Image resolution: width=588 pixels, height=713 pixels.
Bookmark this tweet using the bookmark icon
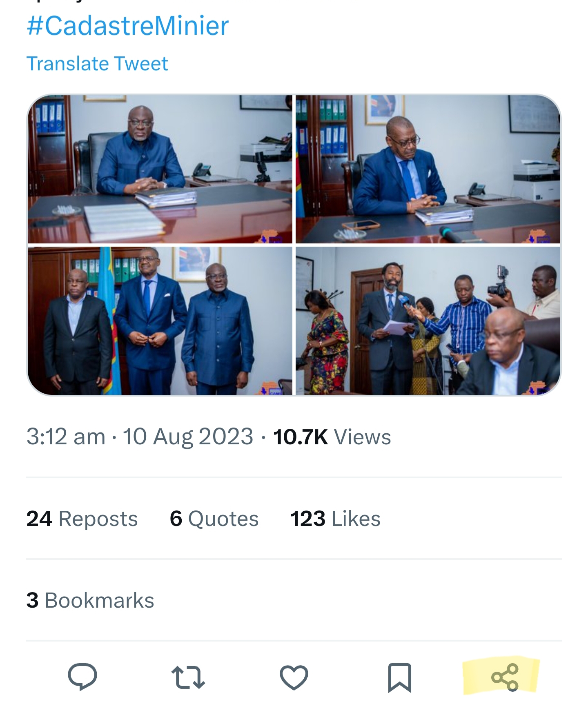pyautogui.click(x=399, y=677)
